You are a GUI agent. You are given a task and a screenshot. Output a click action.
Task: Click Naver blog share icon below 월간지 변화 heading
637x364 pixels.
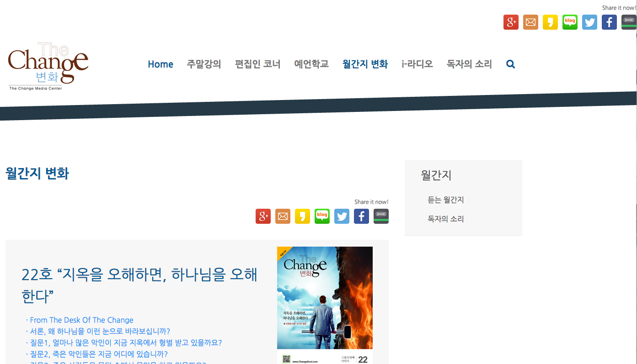[322, 216]
